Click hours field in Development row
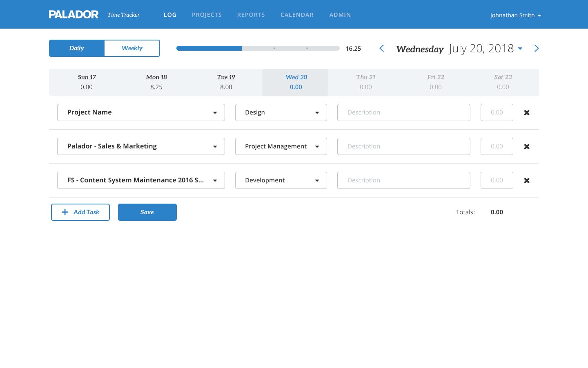Image resolution: width=588 pixels, height=368 pixels. tap(497, 180)
